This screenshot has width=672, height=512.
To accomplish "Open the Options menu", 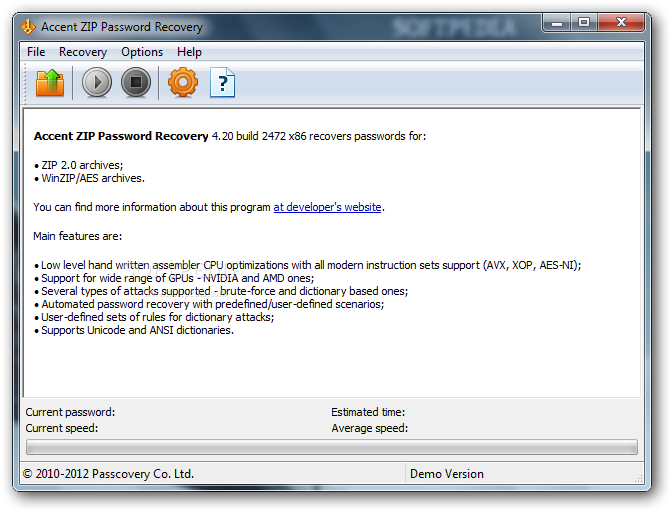I will point(142,52).
